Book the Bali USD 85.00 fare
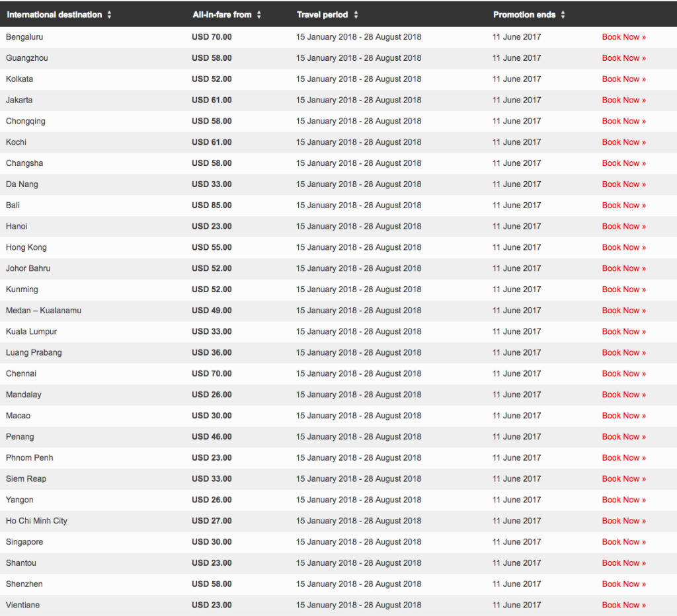Viewport: 677px width, 616px height. (623, 206)
